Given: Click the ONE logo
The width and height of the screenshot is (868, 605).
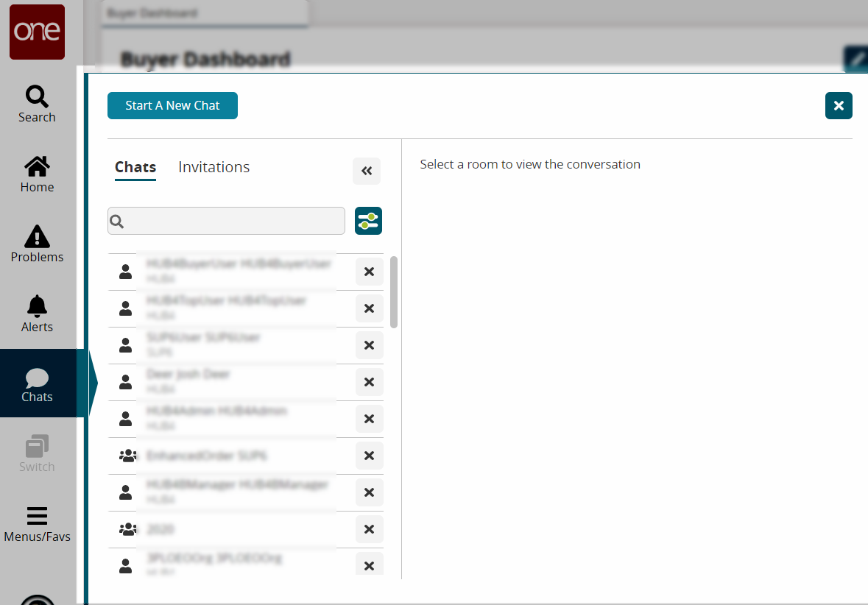Looking at the screenshot, I should [x=37, y=32].
